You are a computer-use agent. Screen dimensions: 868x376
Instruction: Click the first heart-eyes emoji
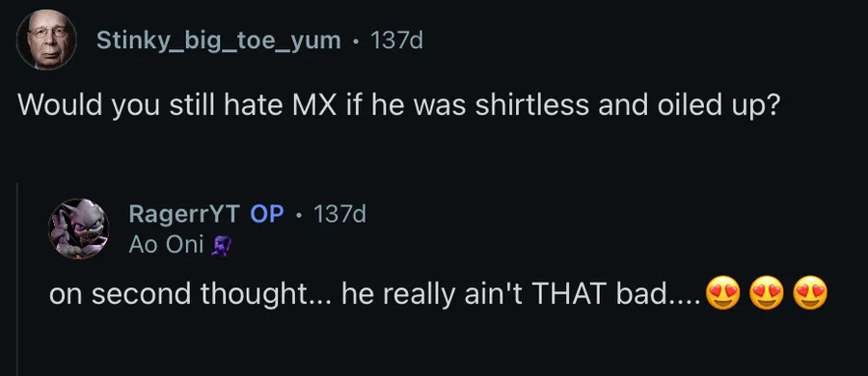click(x=723, y=293)
